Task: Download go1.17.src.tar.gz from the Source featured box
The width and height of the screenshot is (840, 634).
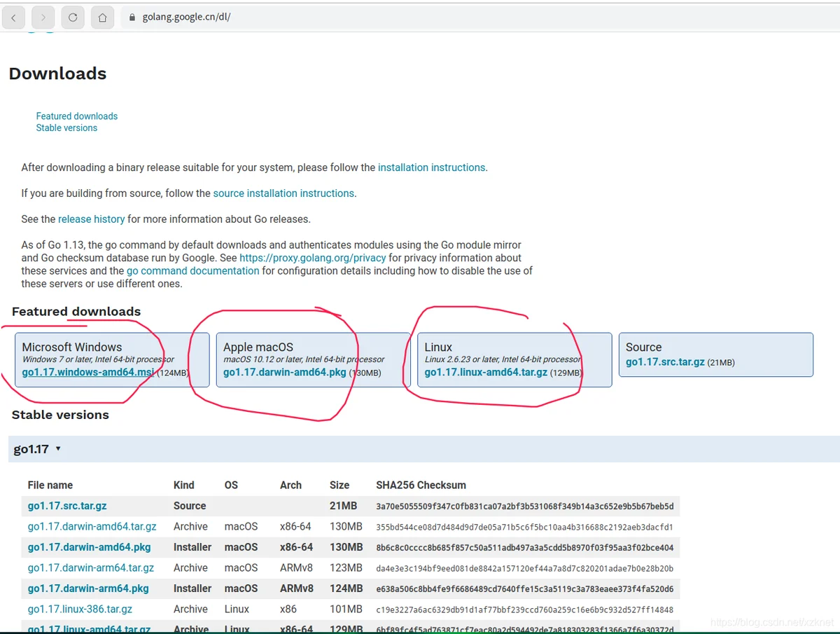Action: pos(665,362)
